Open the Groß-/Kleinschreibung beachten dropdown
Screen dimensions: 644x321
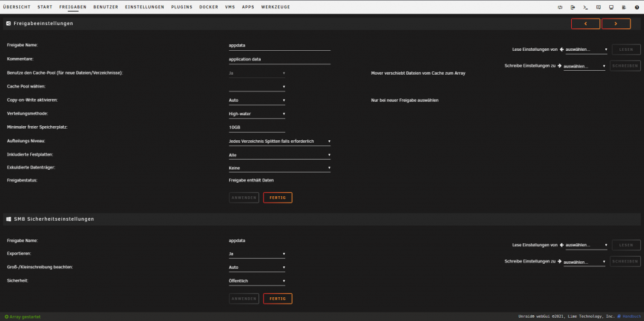[257, 267]
